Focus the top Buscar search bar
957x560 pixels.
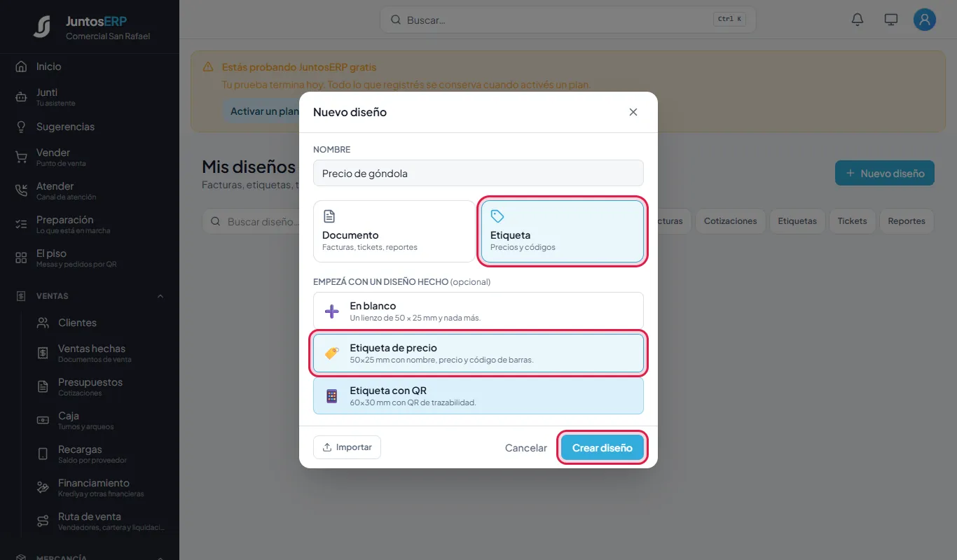tap(568, 20)
